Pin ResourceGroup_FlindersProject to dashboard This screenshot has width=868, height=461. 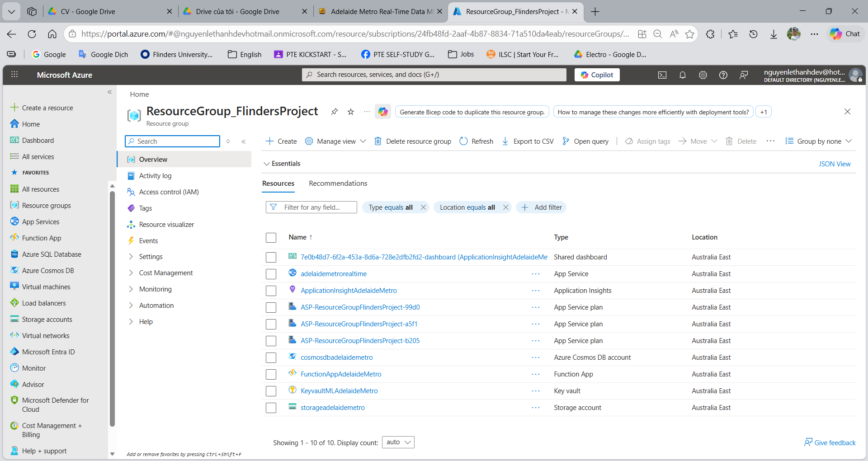click(334, 112)
